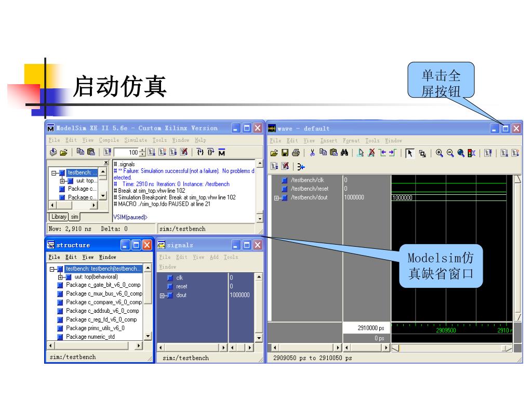
Task: Click the Break icon in ModelSim main toolbar
Action: pyautogui.click(x=184, y=152)
